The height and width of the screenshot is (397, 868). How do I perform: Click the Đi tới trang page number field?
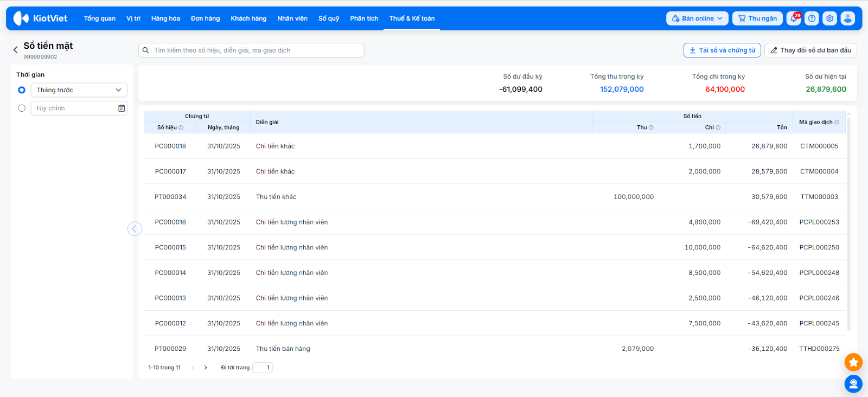[x=263, y=368]
